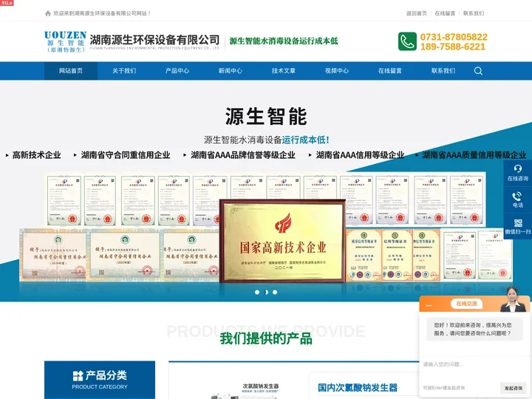Open 网站首页 navigation tab
The height and width of the screenshot is (399, 532).
point(71,71)
